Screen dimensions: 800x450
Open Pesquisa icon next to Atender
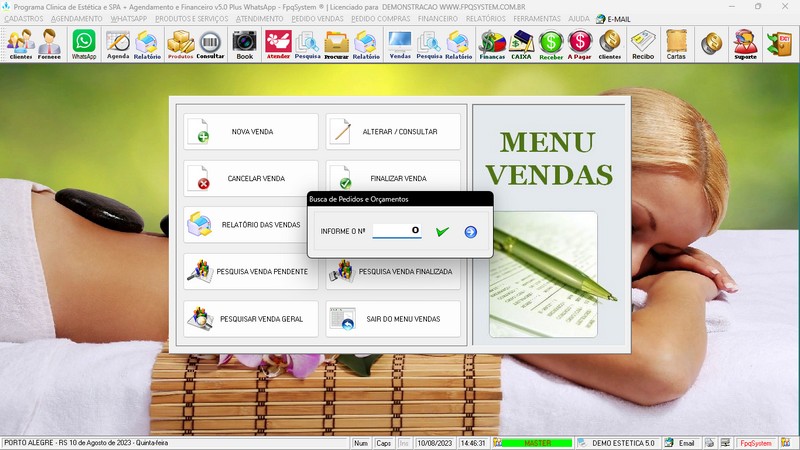click(307, 44)
